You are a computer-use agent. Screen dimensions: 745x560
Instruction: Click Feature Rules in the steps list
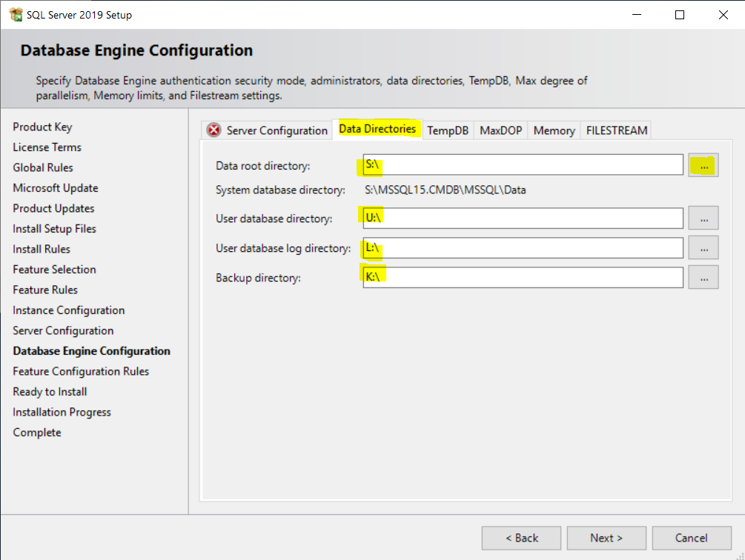tap(45, 290)
